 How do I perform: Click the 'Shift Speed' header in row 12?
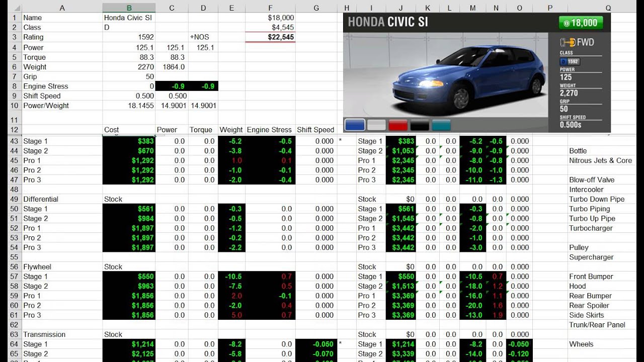pos(315,130)
